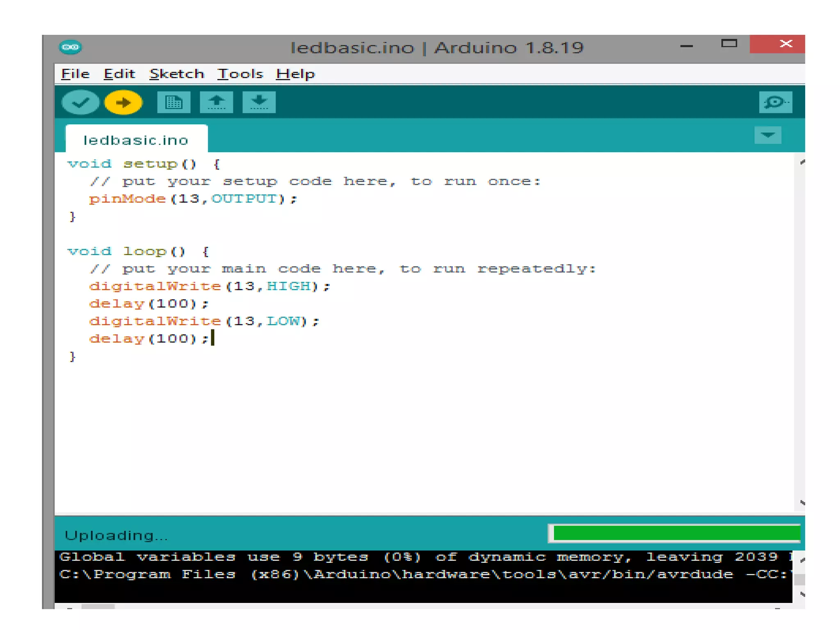Screen dimensions: 840x630
Task: Create a new sketch via New icon
Action: click(173, 102)
